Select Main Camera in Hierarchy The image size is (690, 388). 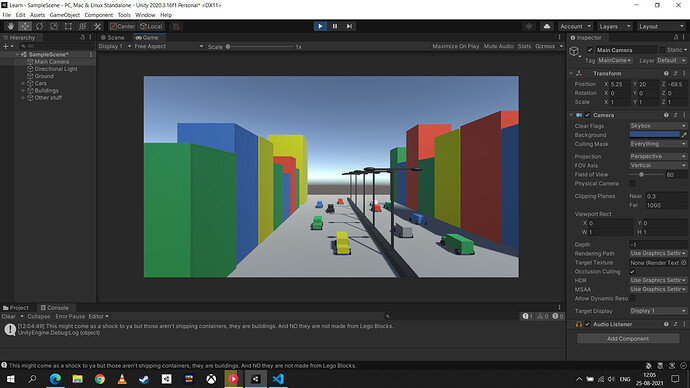(52, 62)
